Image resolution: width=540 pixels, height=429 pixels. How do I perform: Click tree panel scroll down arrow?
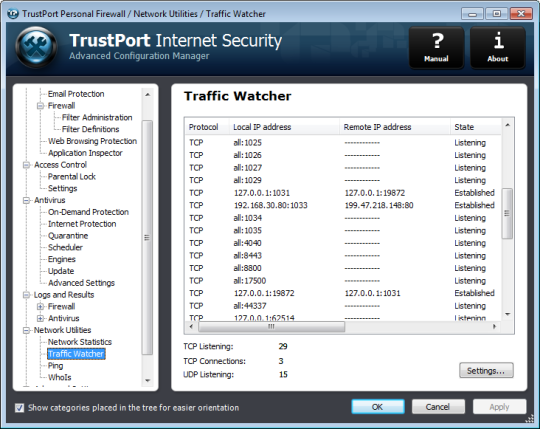tap(147, 380)
